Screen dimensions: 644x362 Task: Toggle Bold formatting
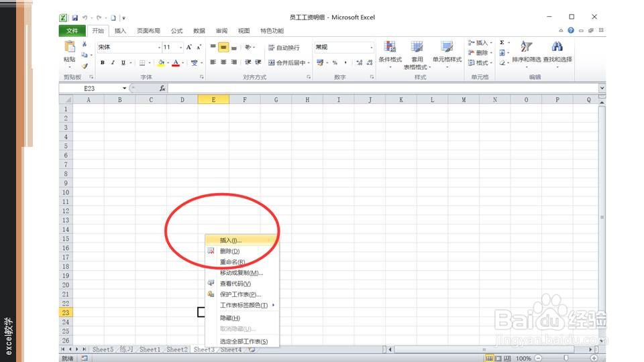[x=102, y=62]
